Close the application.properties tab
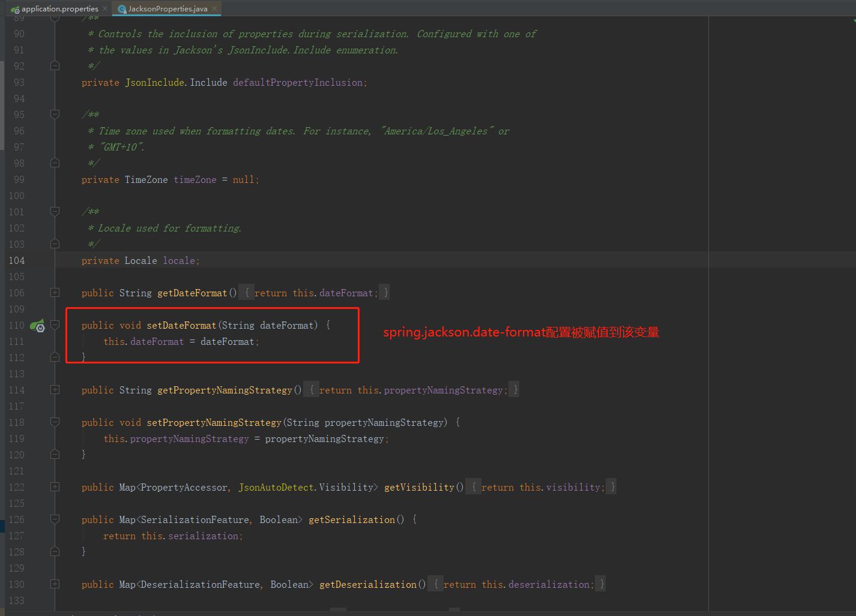 coord(105,8)
